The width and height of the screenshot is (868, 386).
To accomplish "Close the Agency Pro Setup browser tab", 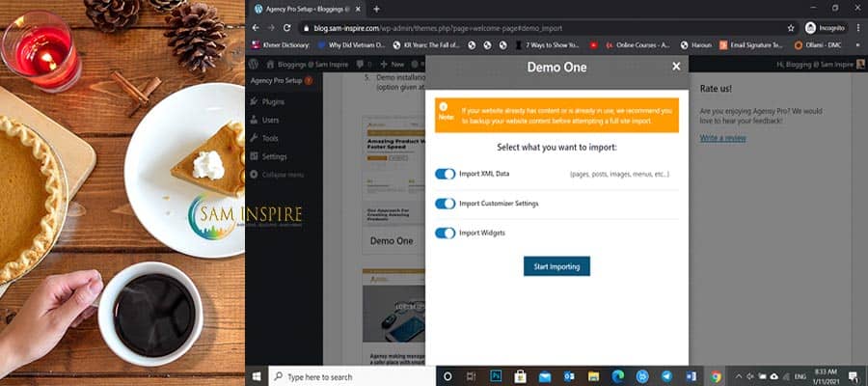I will (359, 9).
